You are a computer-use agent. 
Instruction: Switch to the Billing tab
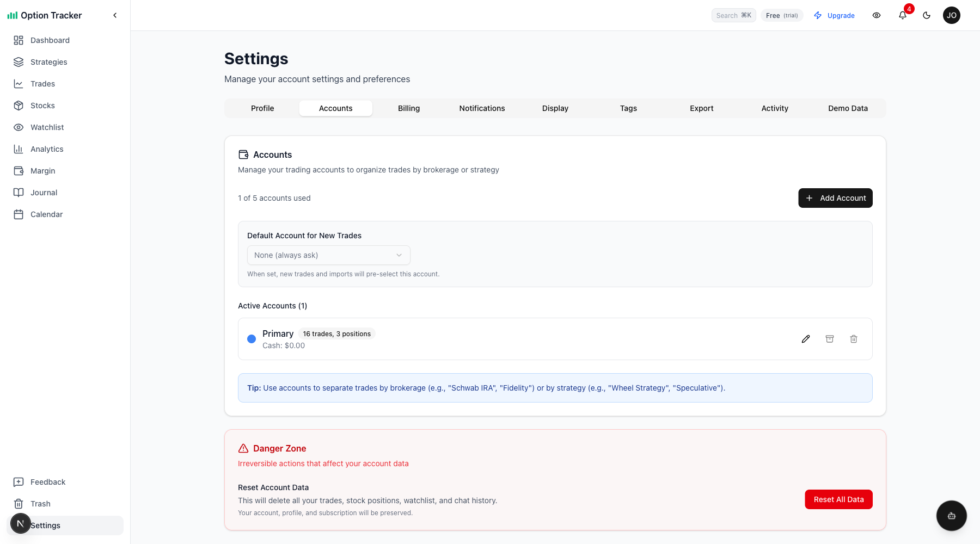point(408,108)
